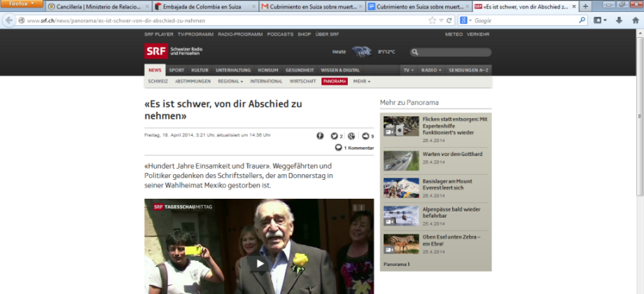644x294 pixels.
Task: Close the SRF article tab
Action: (x=574, y=6)
